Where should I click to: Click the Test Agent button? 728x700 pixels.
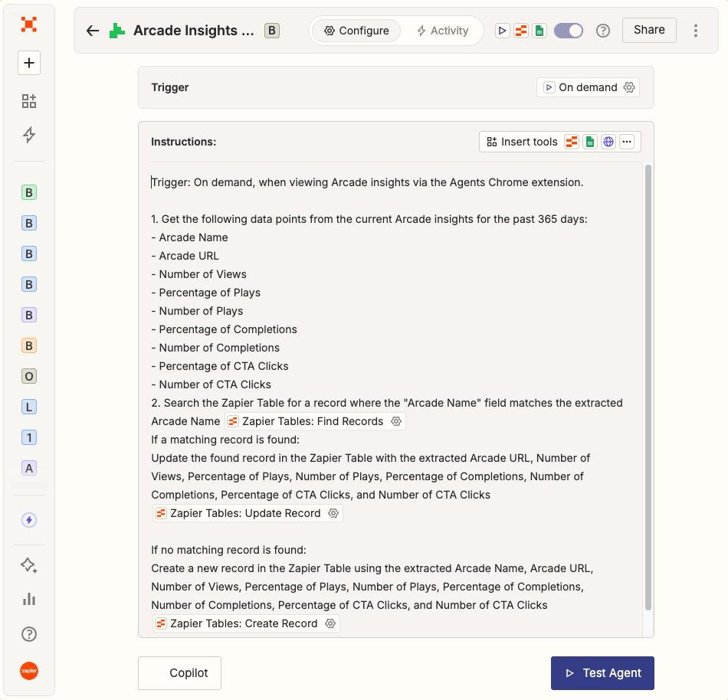[602, 673]
